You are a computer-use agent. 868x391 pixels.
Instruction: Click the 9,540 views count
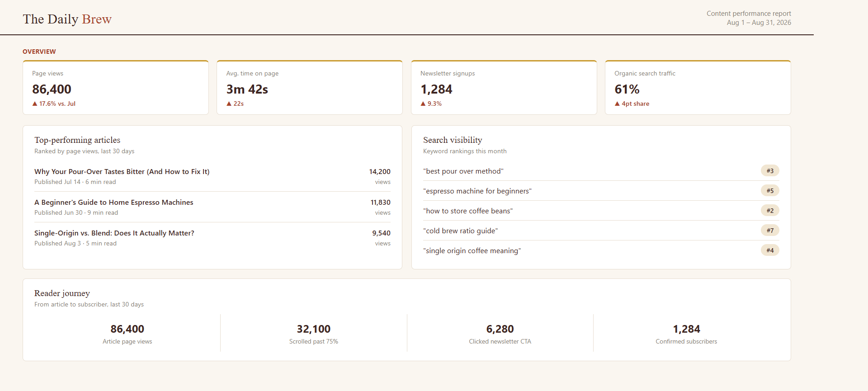click(x=382, y=233)
